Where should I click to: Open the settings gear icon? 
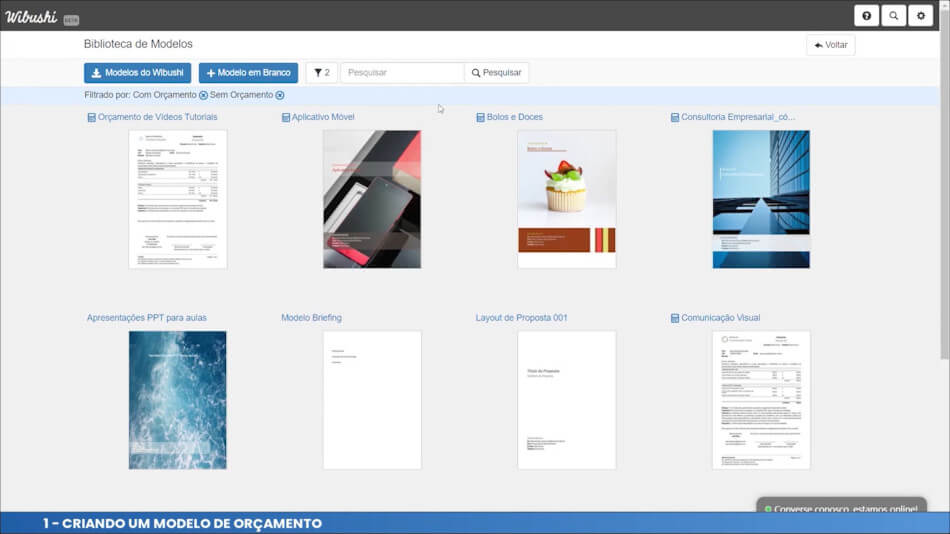920,16
